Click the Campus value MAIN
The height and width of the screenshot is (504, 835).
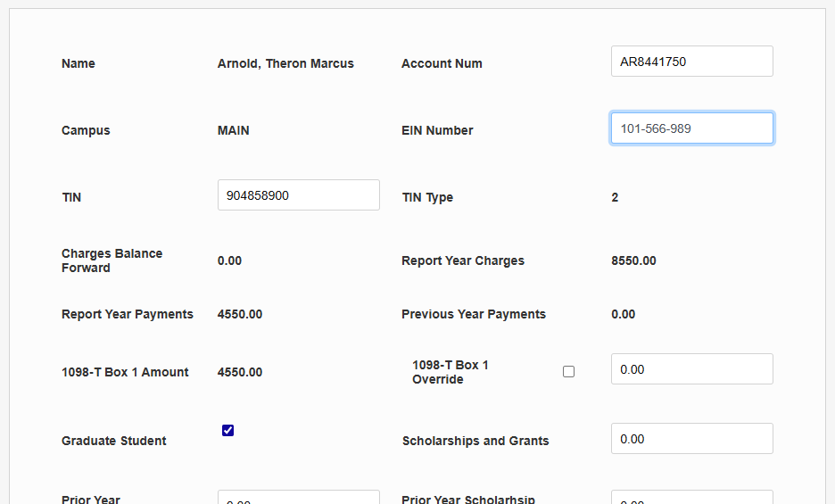234,130
